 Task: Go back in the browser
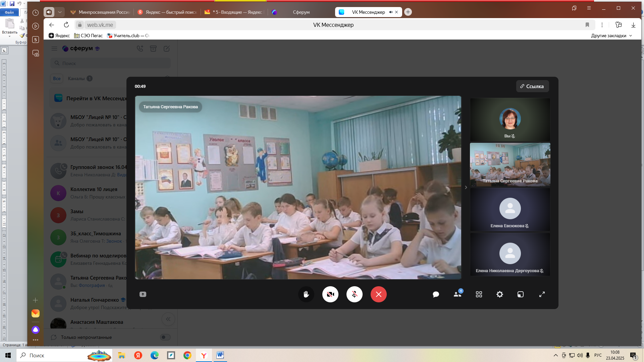coord(52,25)
